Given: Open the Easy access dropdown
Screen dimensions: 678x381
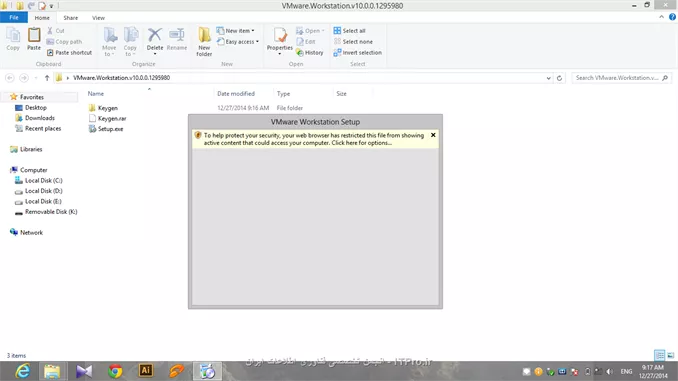Looking at the screenshot, I should coord(238,42).
